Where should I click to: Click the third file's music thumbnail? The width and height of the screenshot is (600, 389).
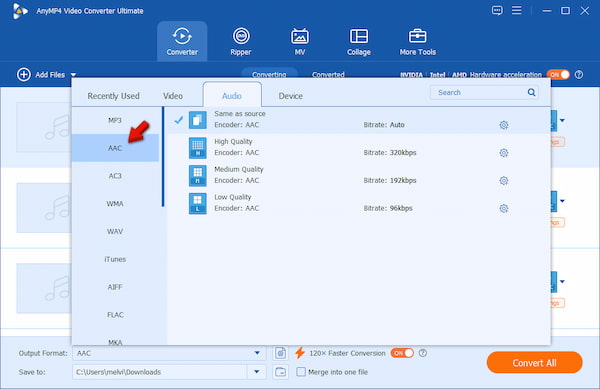pos(44,288)
